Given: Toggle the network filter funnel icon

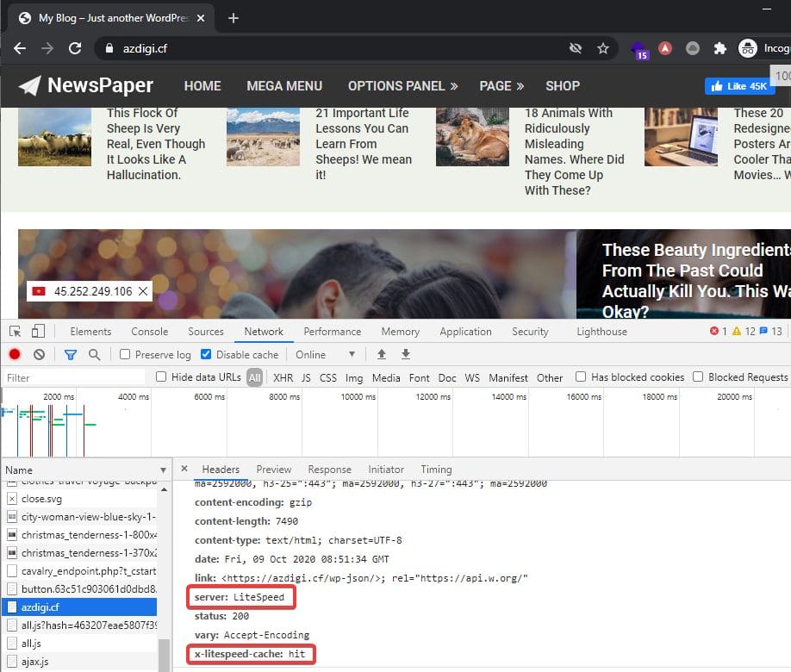Looking at the screenshot, I should (x=71, y=354).
